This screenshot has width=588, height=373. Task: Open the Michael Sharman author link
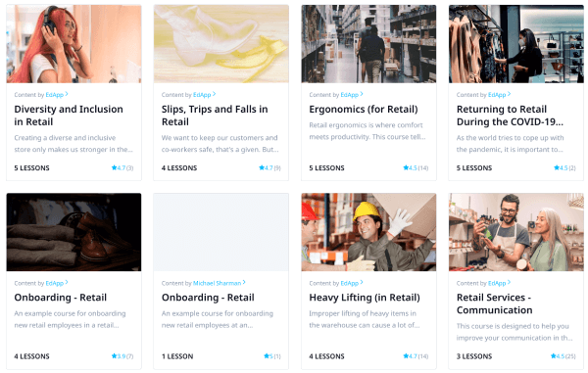click(x=217, y=283)
